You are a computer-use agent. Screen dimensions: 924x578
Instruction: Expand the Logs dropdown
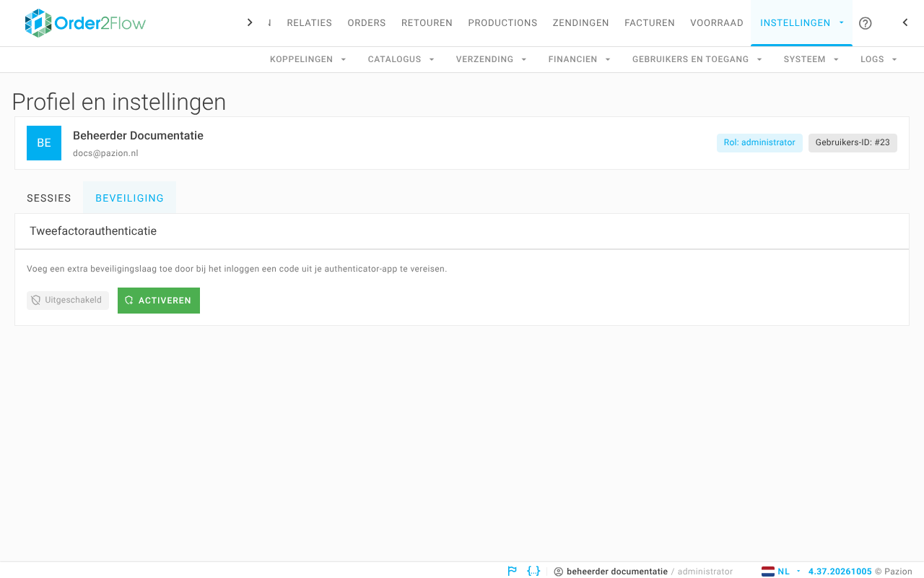point(879,59)
